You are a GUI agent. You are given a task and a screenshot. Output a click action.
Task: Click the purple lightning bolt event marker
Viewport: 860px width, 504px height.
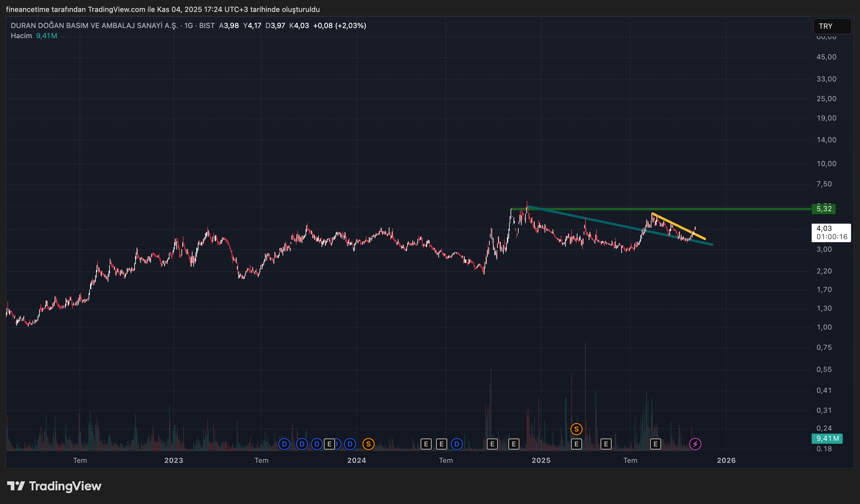[695, 444]
